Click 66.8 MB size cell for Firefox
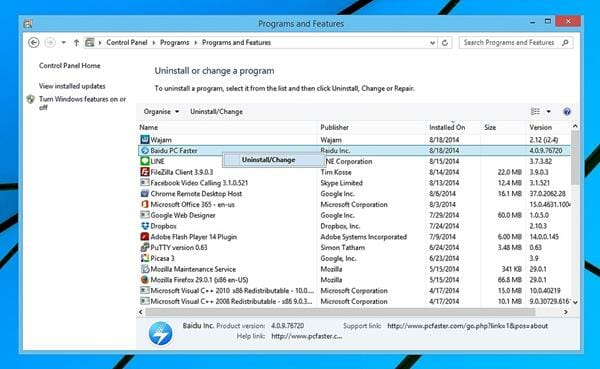This screenshot has width=600, height=369. click(509, 279)
